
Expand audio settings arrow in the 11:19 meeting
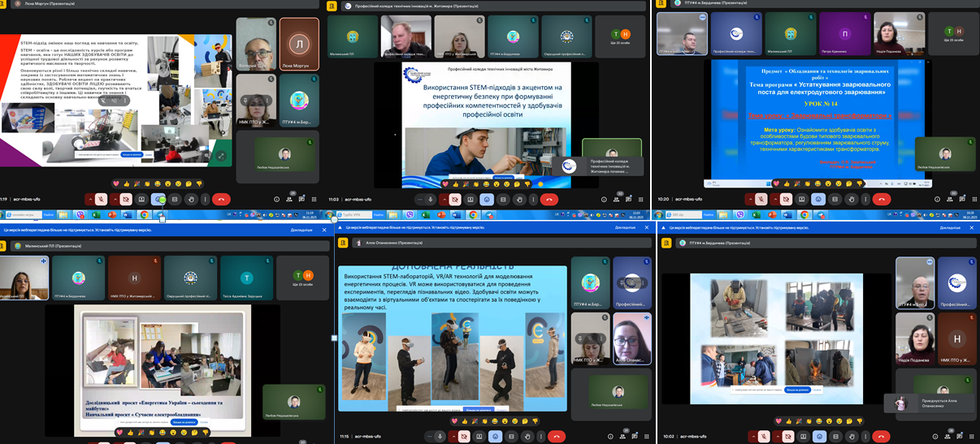click(90, 200)
